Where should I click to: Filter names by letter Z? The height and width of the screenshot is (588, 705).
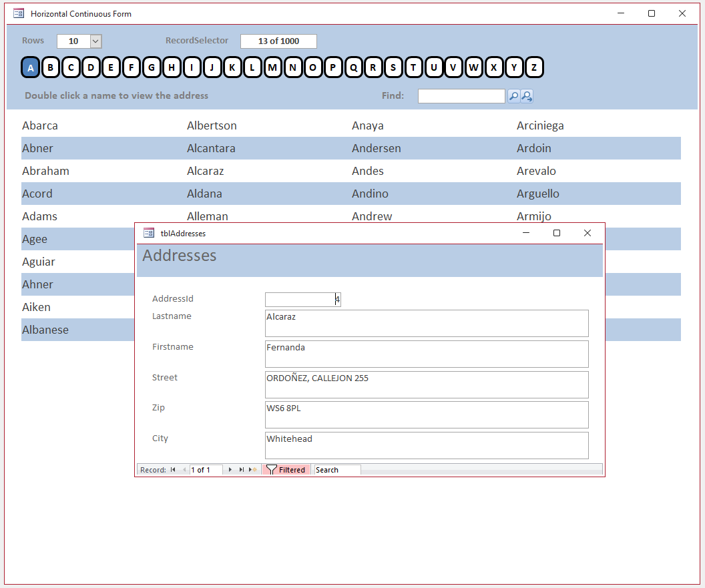click(535, 67)
